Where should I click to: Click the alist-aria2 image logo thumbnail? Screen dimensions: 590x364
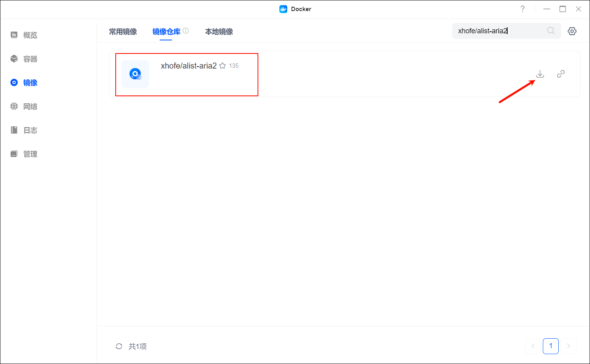[135, 74]
